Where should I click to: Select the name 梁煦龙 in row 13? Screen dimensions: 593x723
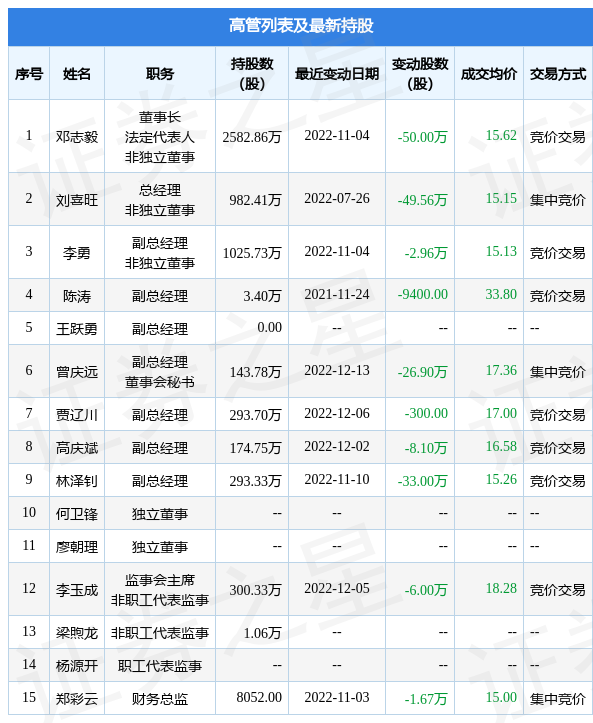(x=77, y=633)
